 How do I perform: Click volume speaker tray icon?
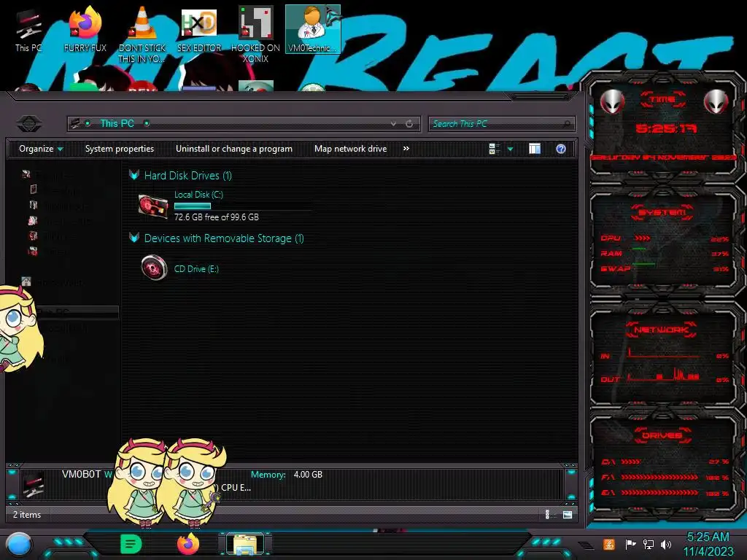point(666,544)
